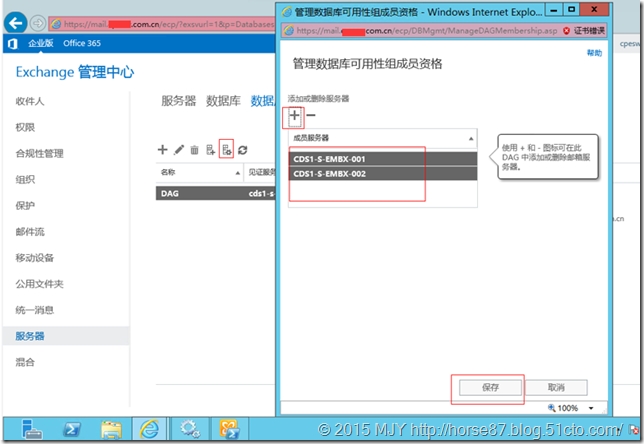644x444 pixels.
Task: Open the 帮助 link in the dialog
Action: click(x=595, y=52)
